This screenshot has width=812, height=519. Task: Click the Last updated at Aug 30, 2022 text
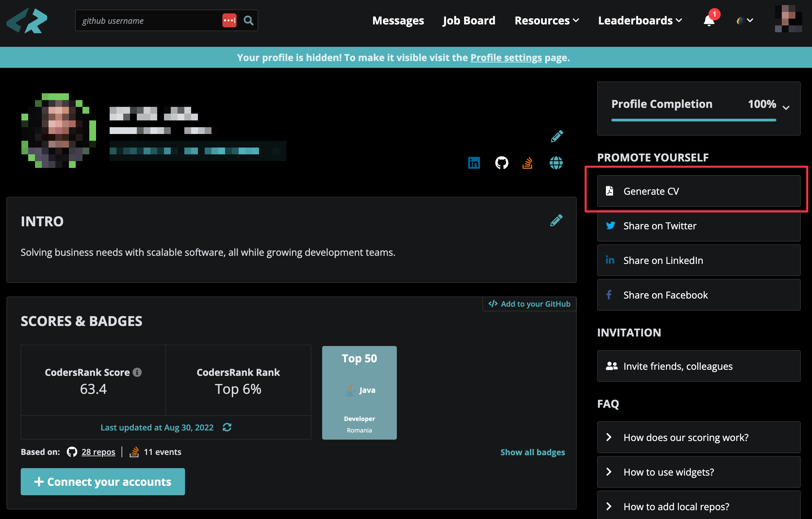pyautogui.click(x=157, y=427)
